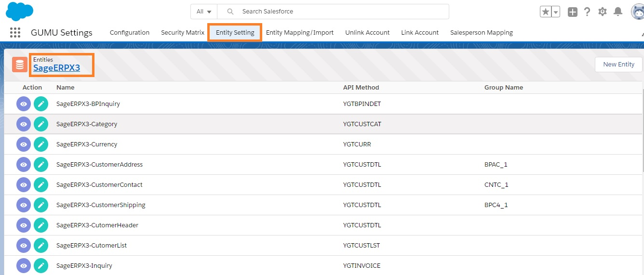644x275 pixels.
Task: Click the BPAC_1 group name cell
Action: coord(496,164)
